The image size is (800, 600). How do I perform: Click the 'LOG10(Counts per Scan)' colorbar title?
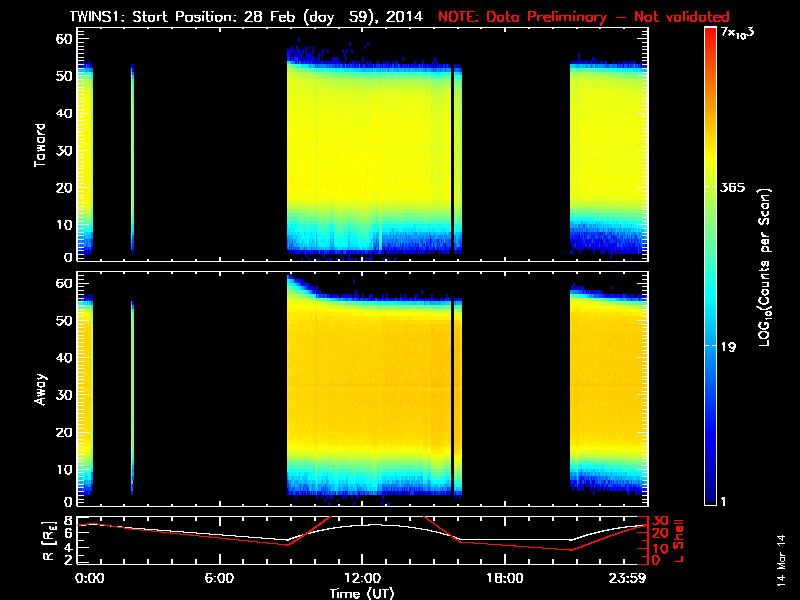[x=765, y=268]
